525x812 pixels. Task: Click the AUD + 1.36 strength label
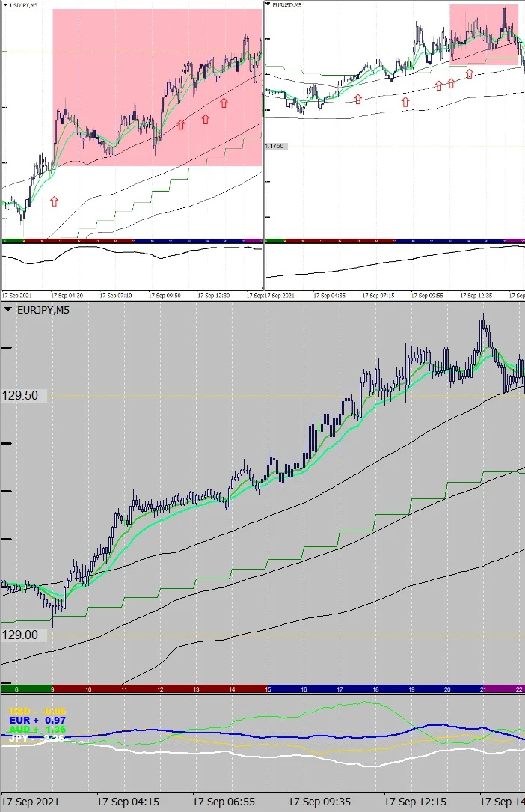(37, 729)
